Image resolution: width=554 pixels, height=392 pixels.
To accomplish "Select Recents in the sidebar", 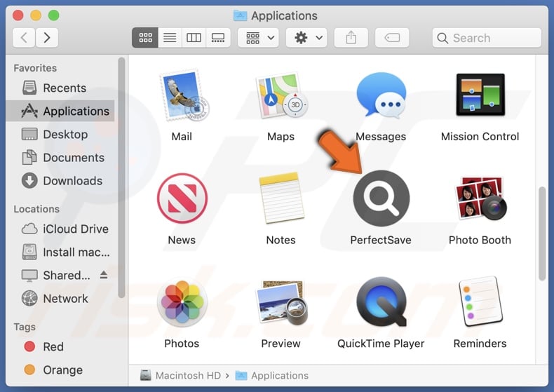I will (61, 88).
